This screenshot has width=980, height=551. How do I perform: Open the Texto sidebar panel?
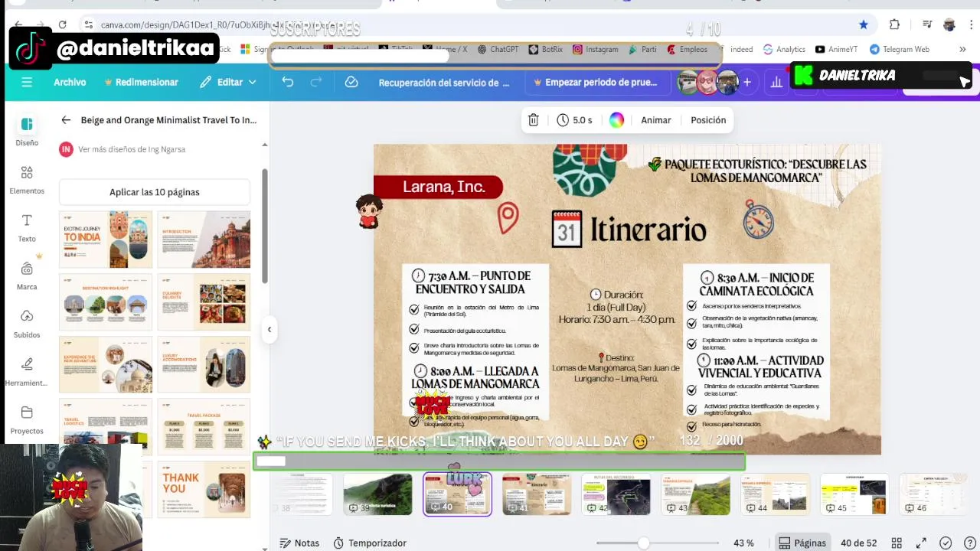pyautogui.click(x=27, y=228)
